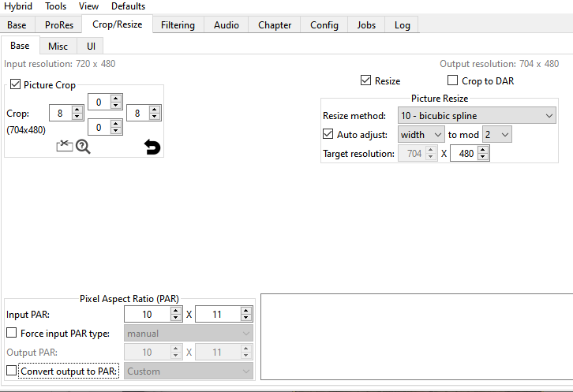
Task: Open the View menu
Action: pyautogui.click(x=88, y=6)
